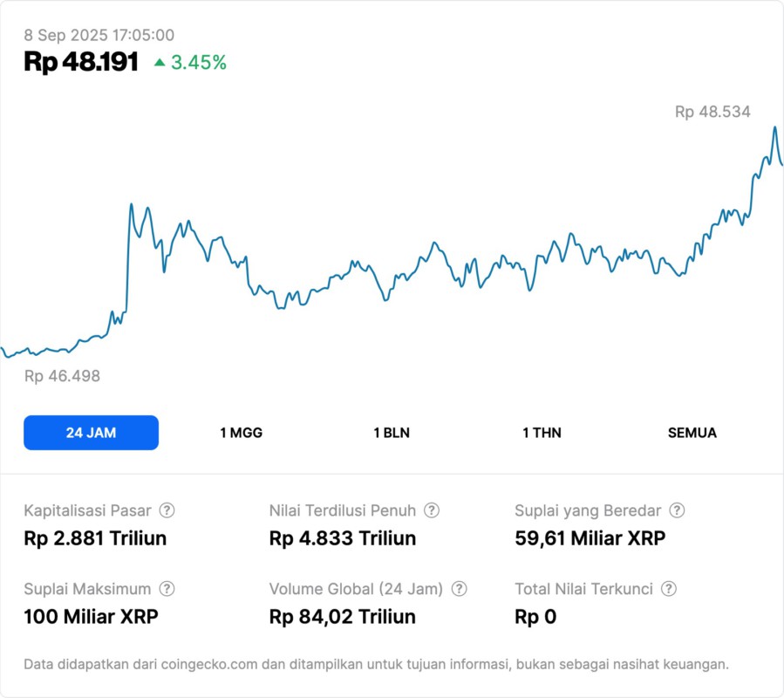The image size is (784, 698).
Task: Click help icon beside Suplai Maksimum
Action: click(167, 589)
